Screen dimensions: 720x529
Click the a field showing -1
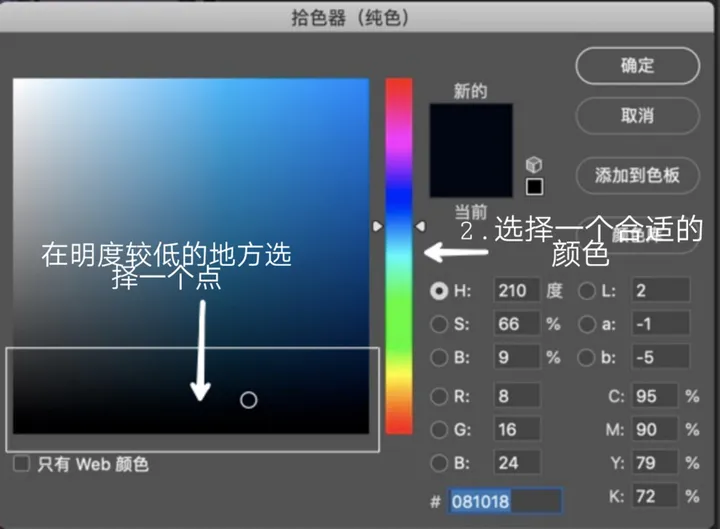[x=660, y=324]
